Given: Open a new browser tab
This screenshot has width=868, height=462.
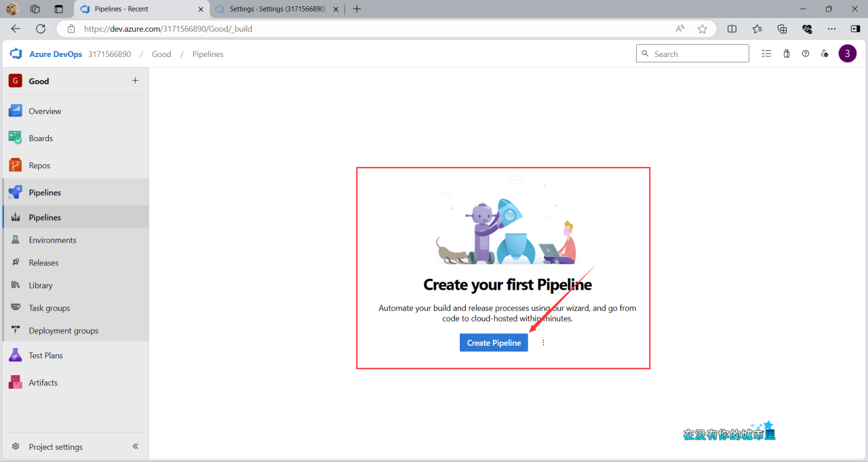Looking at the screenshot, I should [x=357, y=9].
